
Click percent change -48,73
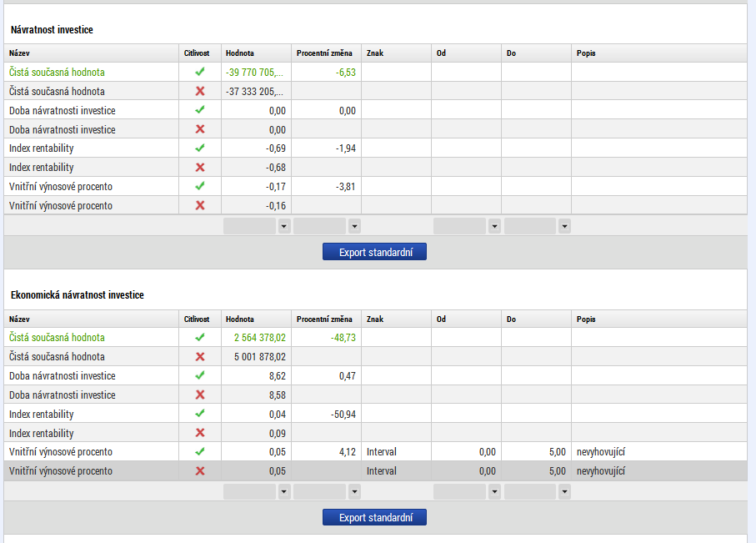(x=343, y=337)
